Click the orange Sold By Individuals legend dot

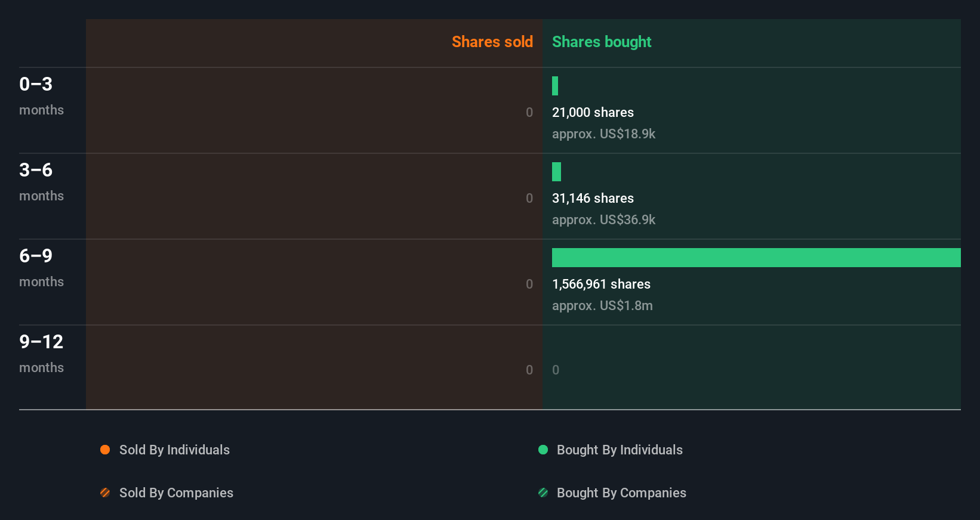[105, 450]
